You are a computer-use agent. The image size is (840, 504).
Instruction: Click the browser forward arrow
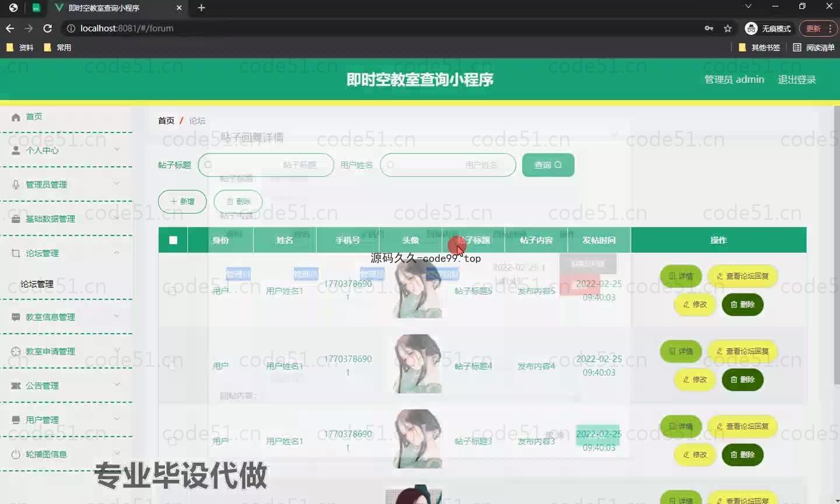[x=29, y=28]
